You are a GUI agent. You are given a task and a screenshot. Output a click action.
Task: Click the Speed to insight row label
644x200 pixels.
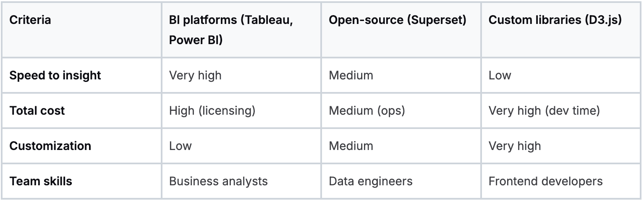click(55, 76)
